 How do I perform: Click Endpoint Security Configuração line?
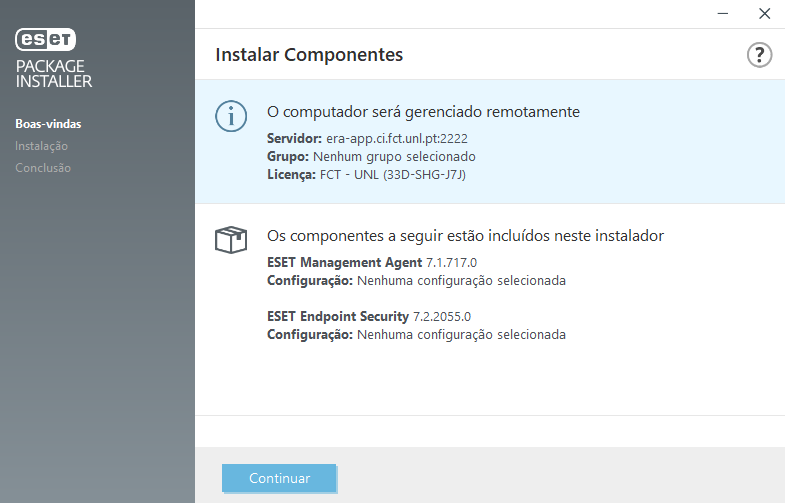417,334
